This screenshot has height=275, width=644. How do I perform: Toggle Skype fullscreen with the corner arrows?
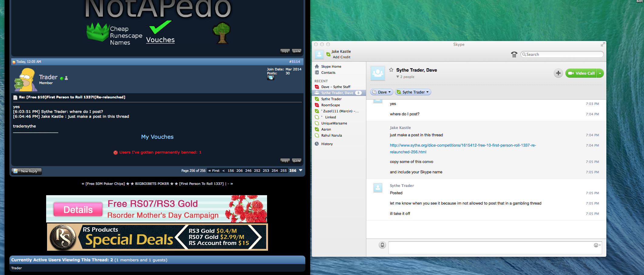pyautogui.click(x=603, y=44)
